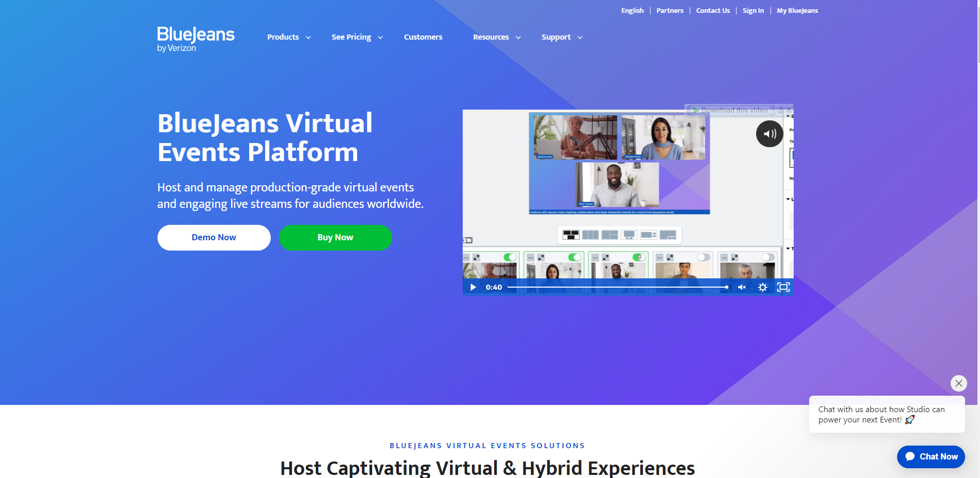Screen dimensions: 980x478
Task: Open the ellipsis menu on a participant tile
Action: pos(466,257)
